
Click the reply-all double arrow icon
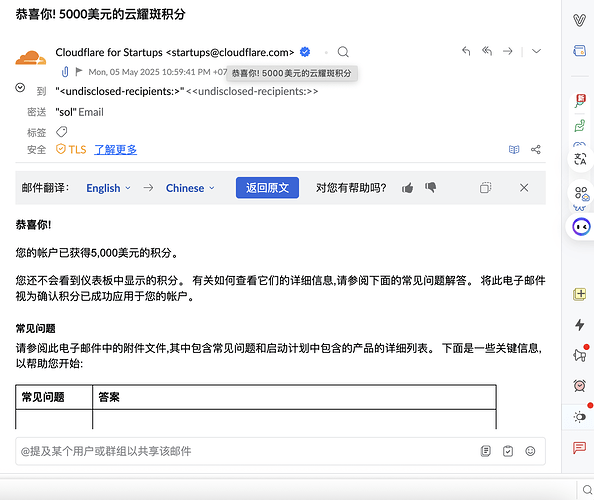coord(487,51)
